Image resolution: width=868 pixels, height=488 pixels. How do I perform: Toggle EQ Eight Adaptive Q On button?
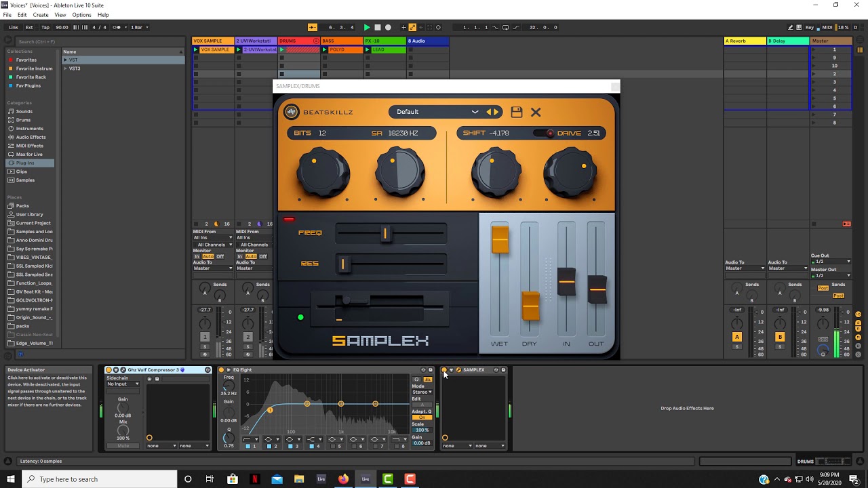[422, 418]
